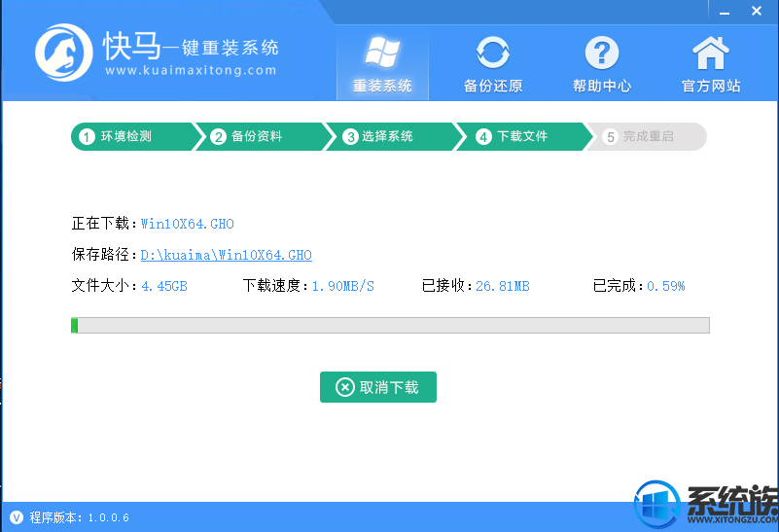The image size is (779, 532).
Task: Click the version icon in status bar
Action: (x=17, y=517)
